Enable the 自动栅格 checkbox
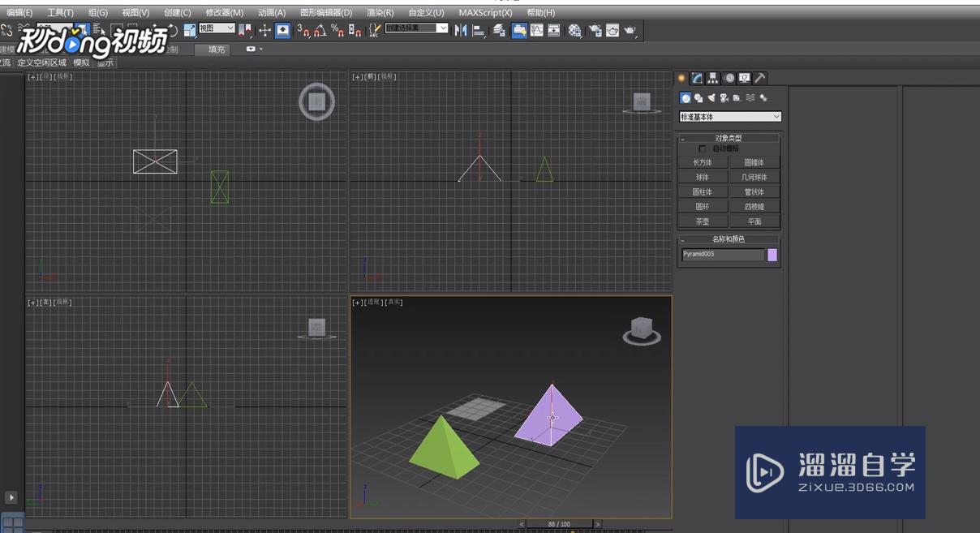This screenshot has width=980, height=533. click(x=703, y=149)
